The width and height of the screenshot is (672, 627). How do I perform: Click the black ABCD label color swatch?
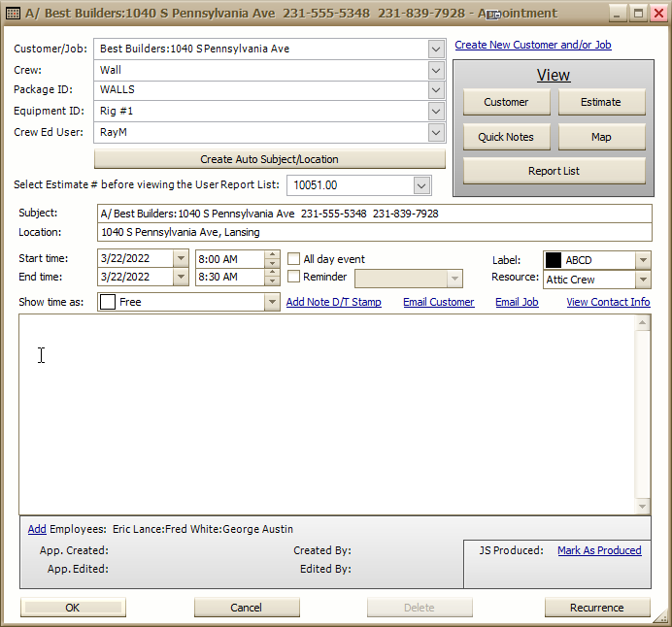click(x=554, y=260)
